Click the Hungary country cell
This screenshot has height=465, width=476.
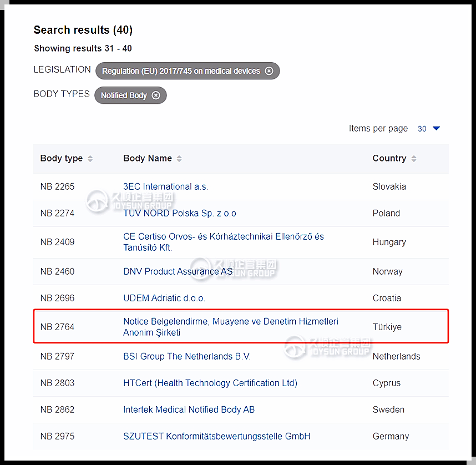[x=389, y=242]
